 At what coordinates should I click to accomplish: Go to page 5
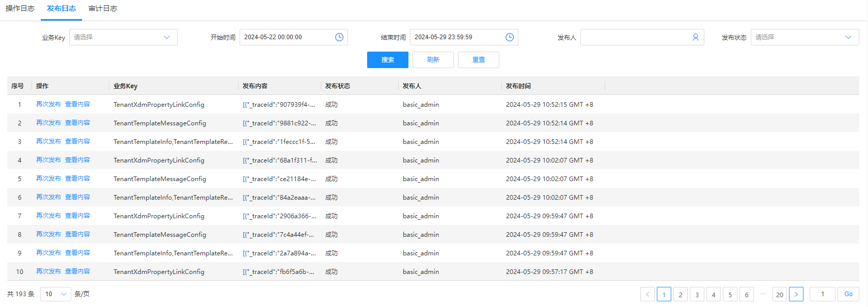[730, 294]
